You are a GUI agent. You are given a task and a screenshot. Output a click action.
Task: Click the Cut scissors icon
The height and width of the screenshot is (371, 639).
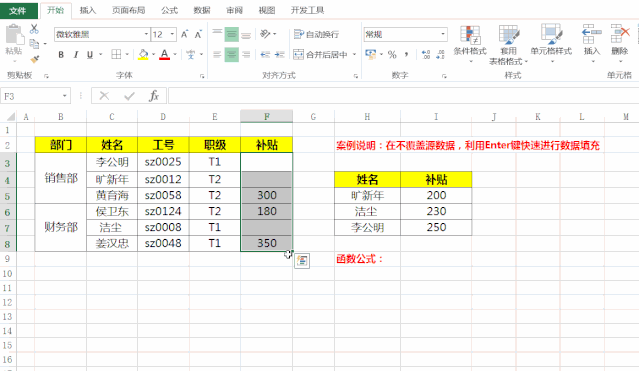[x=34, y=29]
